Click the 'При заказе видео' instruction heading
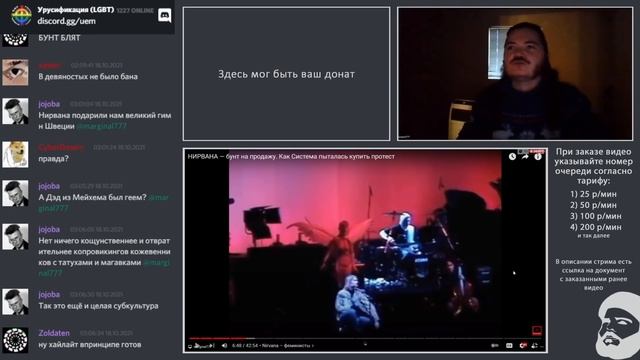 (593, 166)
